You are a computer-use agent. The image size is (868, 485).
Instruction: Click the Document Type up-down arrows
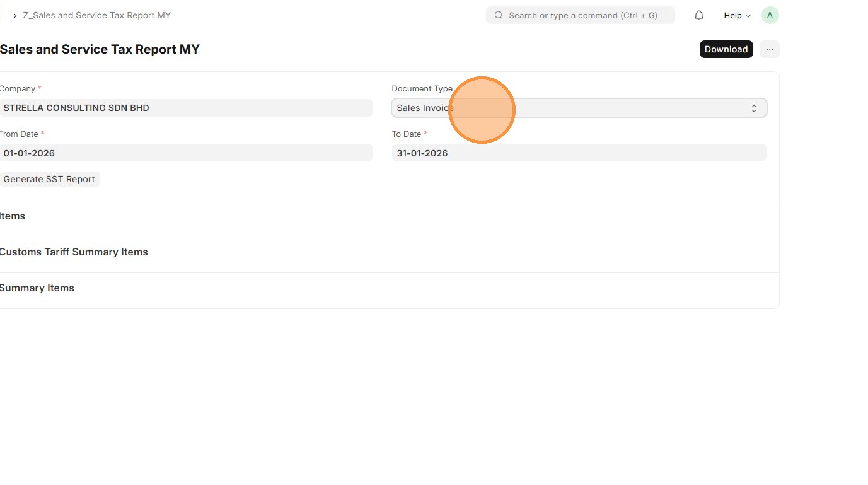pyautogui.click(x=753, y=108)
